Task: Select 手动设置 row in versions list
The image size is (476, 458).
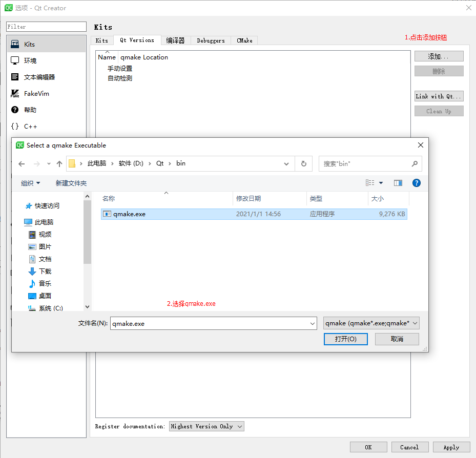Action: (119, 69)
